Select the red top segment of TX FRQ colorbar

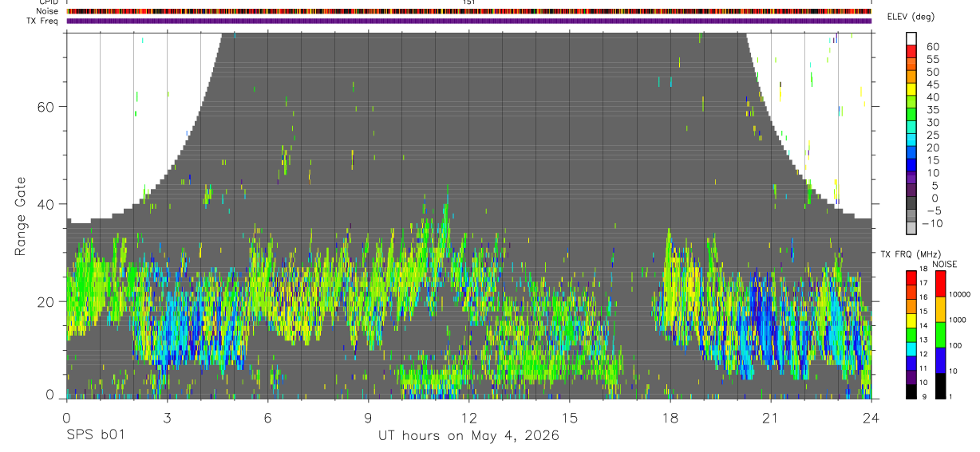pyautogui.click(x=911, y=277)
